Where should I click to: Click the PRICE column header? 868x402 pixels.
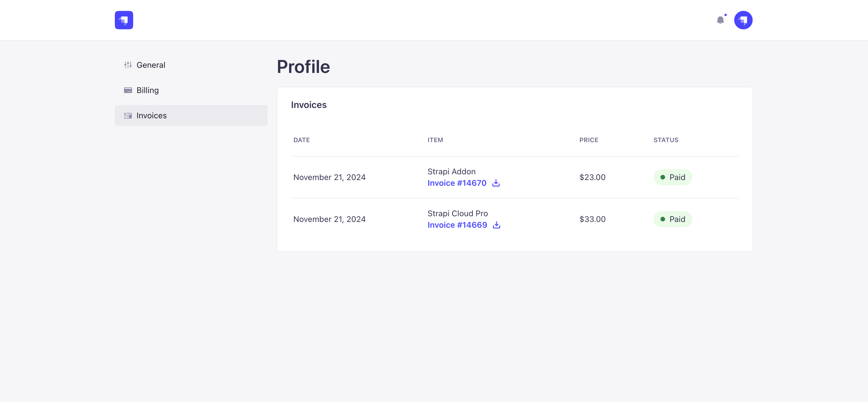coord(589,140)
